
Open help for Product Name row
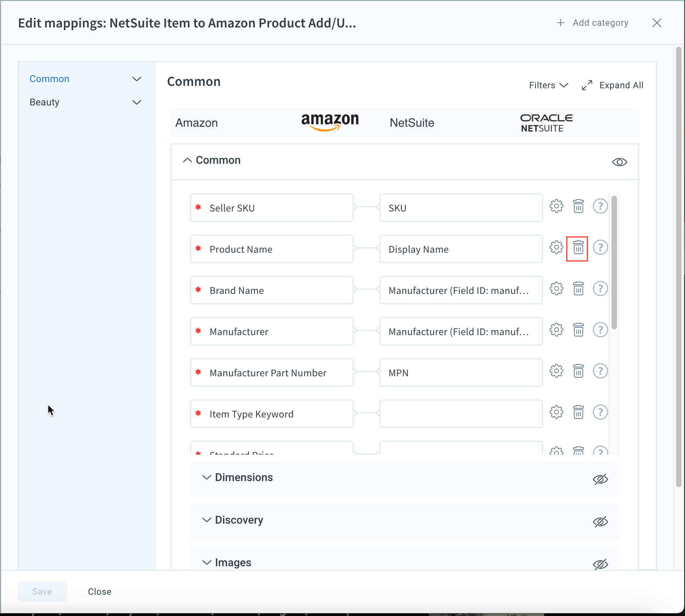click(x=600, y=248)
